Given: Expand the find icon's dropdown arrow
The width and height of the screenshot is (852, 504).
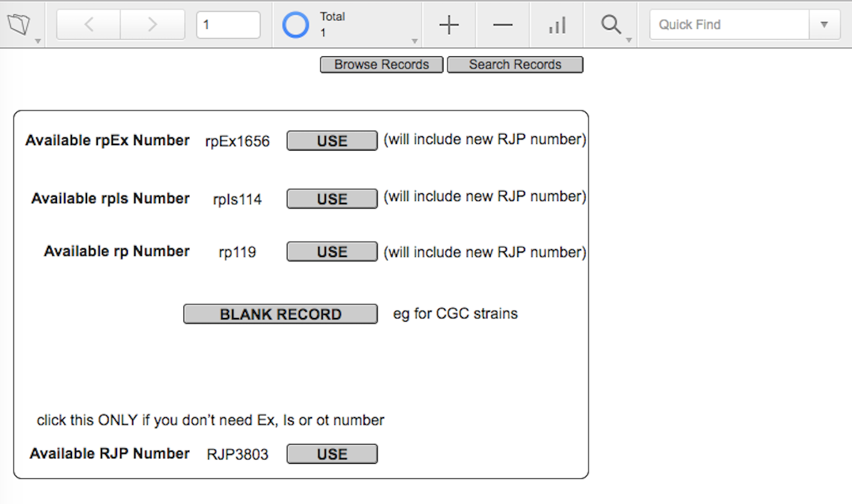Looking at the screenshot, I should point(628,41).
